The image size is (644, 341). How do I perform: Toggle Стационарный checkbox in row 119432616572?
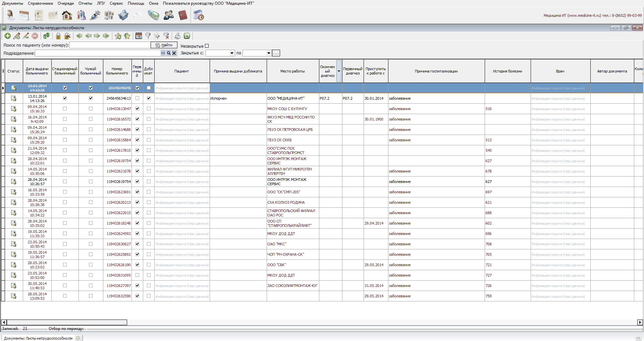pyautogui.click(x=65, y=119)
